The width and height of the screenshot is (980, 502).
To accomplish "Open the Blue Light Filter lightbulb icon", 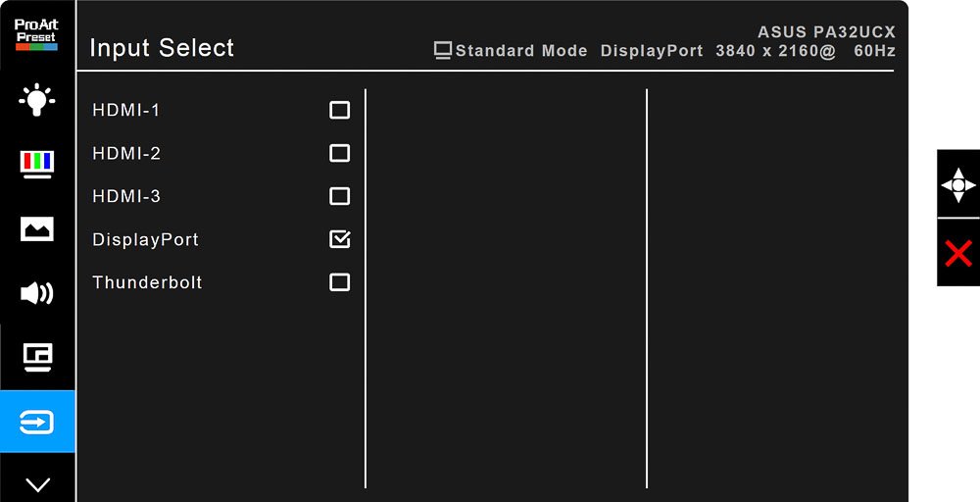I will tap(37, 100).
